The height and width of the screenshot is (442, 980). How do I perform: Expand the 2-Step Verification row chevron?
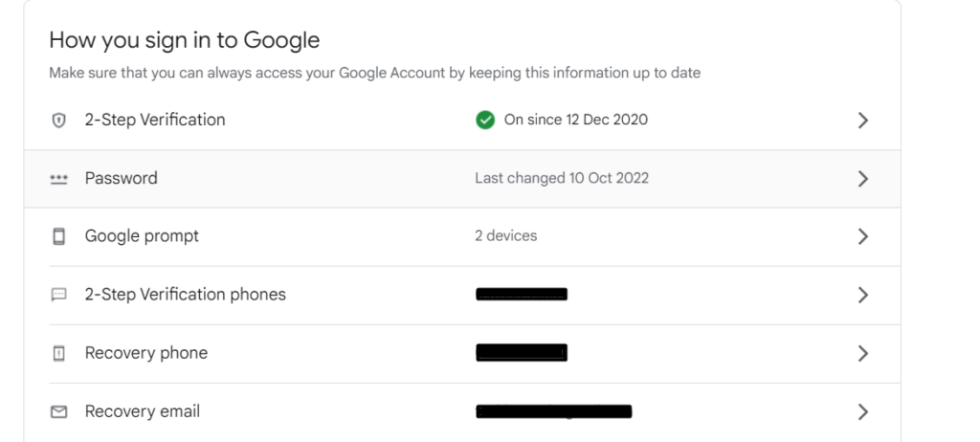862,121
